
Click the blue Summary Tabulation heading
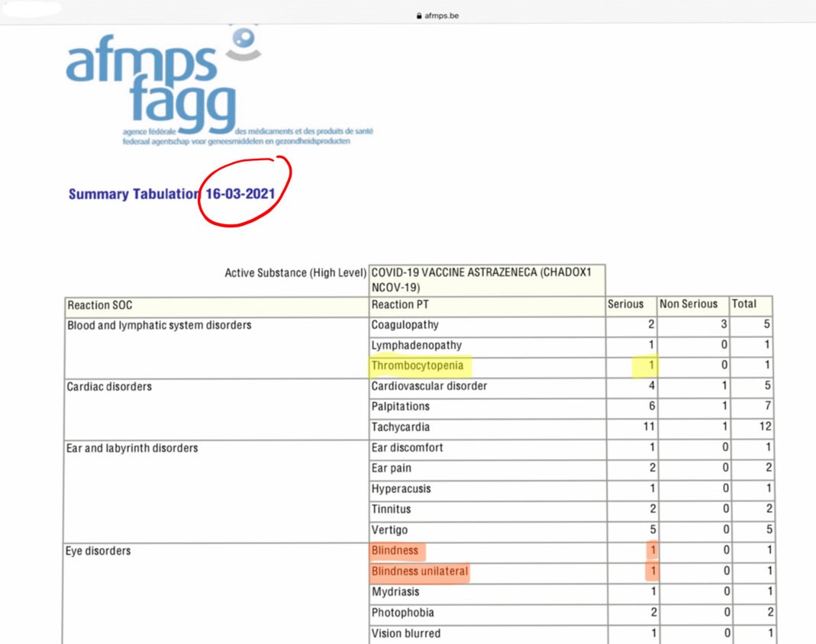pyautogui.click(x=131, y=194)
